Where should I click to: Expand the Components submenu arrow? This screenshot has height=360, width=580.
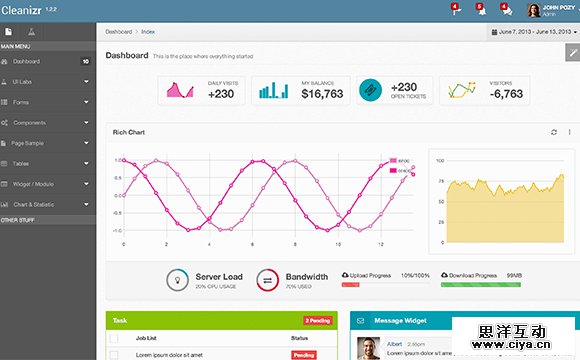click(x=86, y=122)
